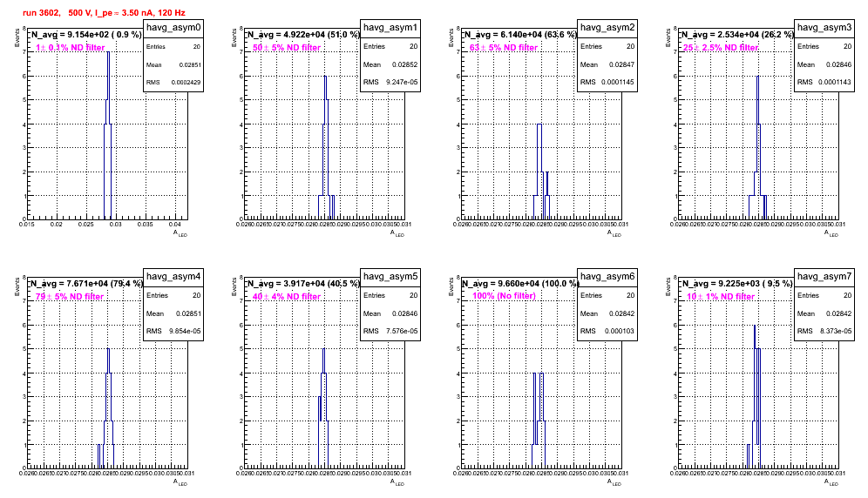Pick the magenta 100% (No filter) label

pos(505,296)
